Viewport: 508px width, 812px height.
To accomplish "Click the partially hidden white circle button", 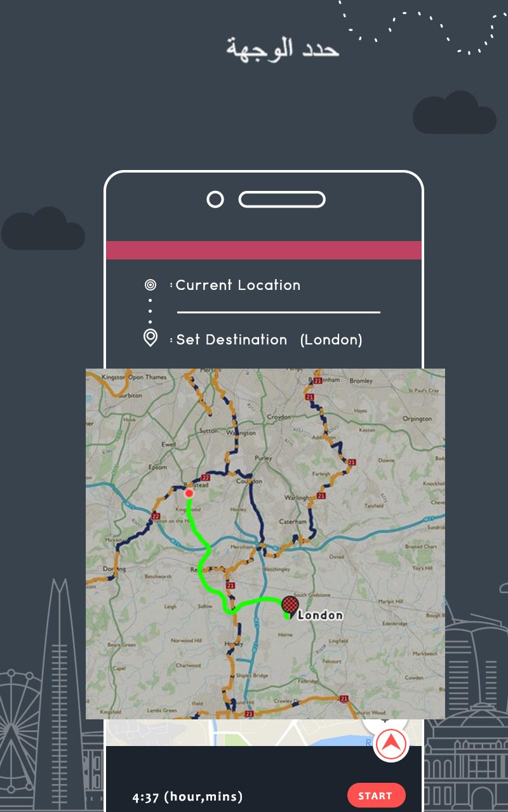I will pos(385,720).
